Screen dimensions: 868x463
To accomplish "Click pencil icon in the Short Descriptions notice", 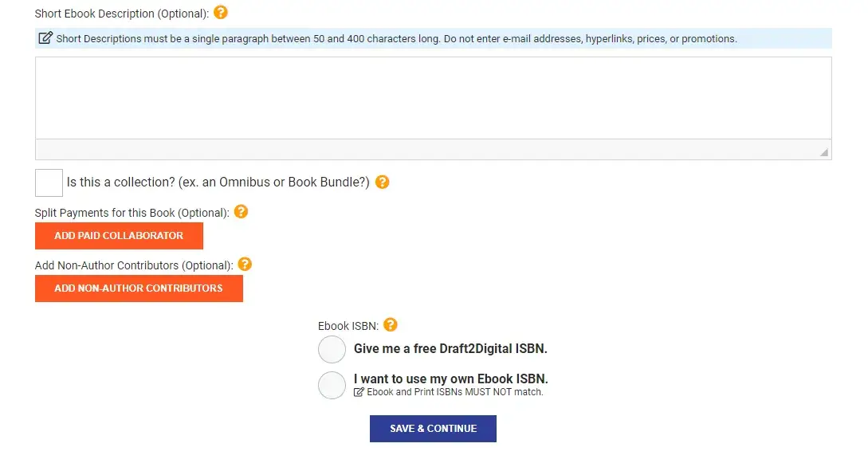I will click(45, 38).
